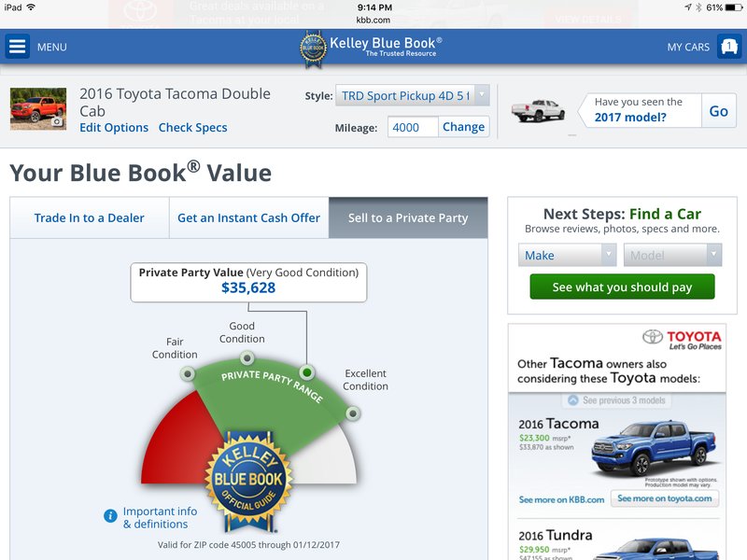The width and height of the screenshot is (747, 560).
Task: Click the MY CARS label
Action: pos(688,48)
